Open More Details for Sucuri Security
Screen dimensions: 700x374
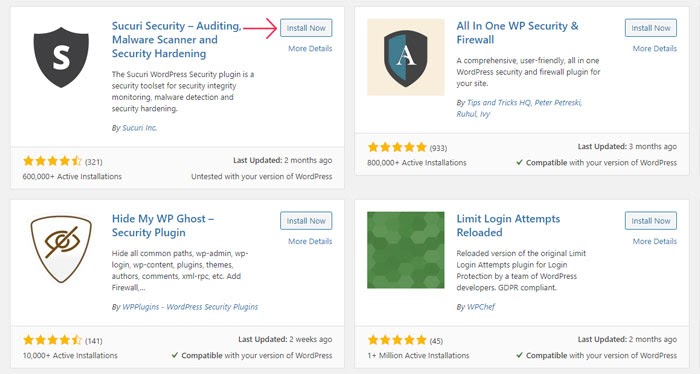tap(310, 49)
